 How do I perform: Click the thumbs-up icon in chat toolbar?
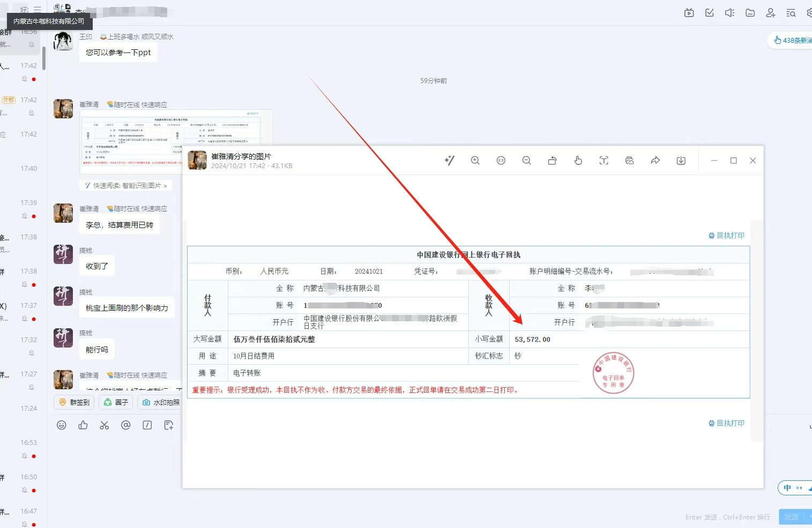[83, 425]
